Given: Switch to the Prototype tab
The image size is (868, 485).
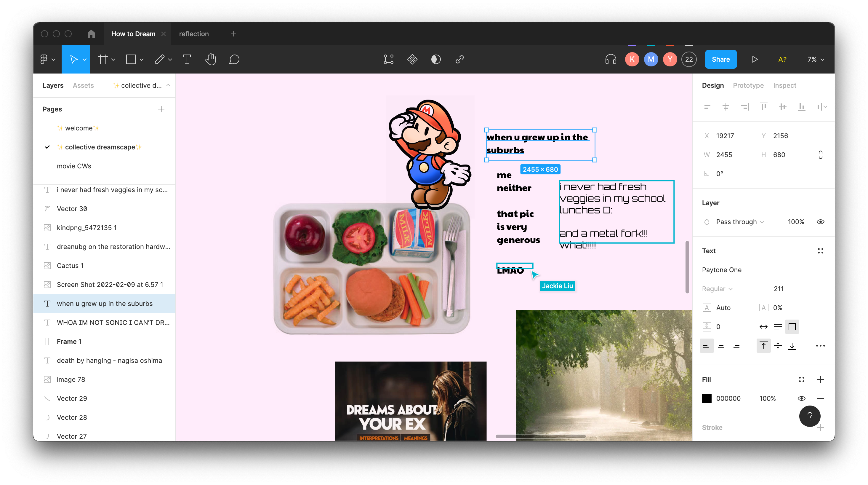Looking at the screenshot, I should coord(748,85).
